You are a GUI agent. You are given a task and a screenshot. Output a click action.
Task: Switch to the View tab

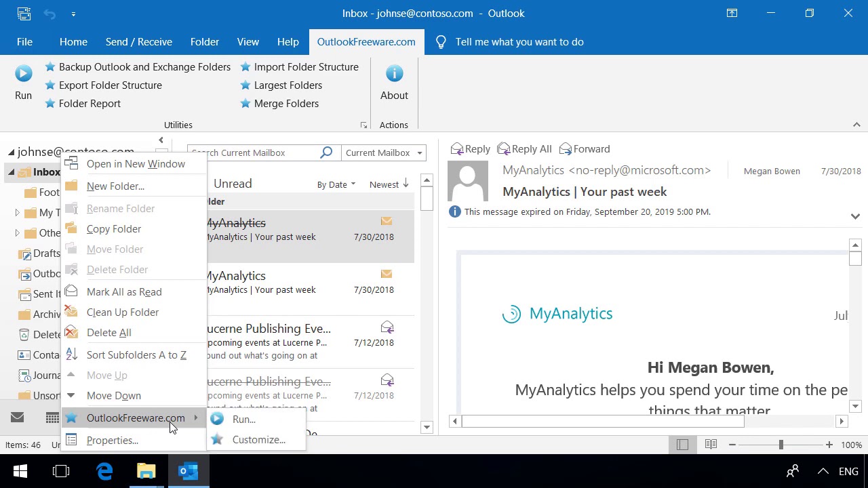tap(248, 42)
